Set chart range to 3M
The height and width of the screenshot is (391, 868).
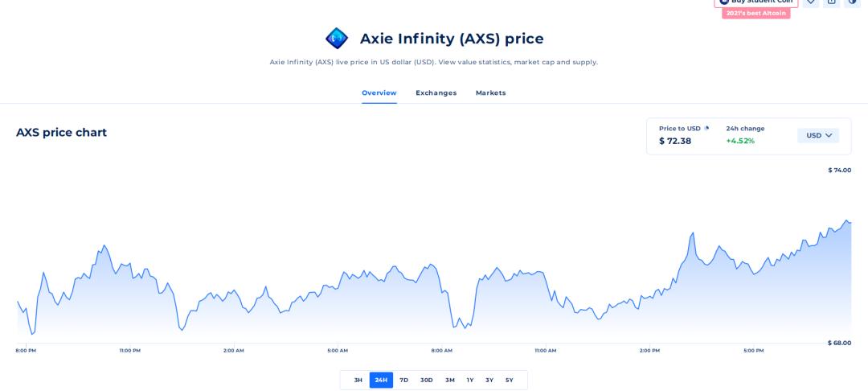tap(450, 380)
